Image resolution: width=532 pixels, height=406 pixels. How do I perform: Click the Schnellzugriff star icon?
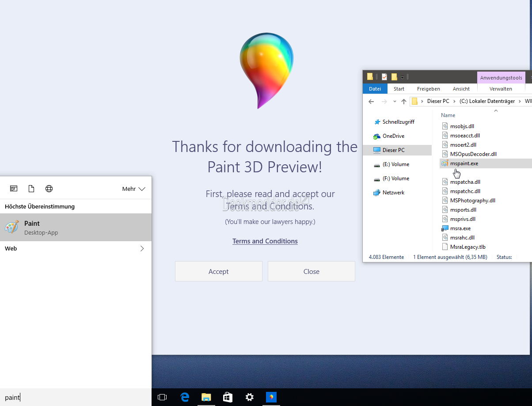377,122
